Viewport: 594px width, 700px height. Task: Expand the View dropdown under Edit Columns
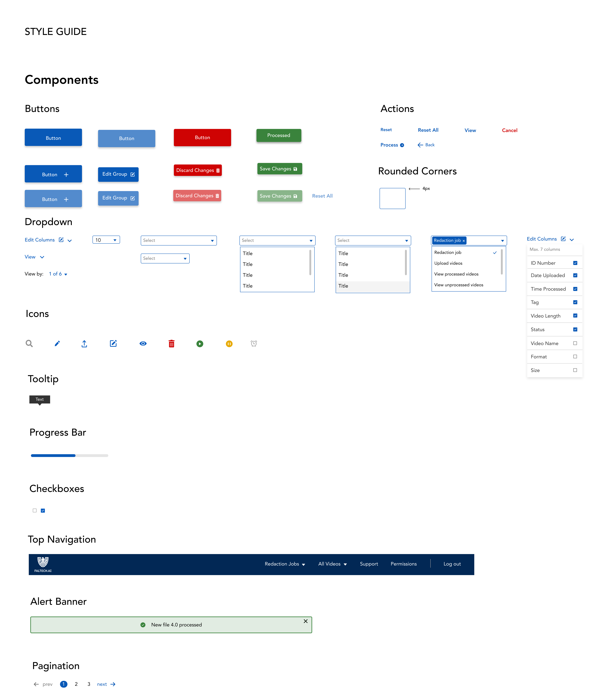coord(34,257)
